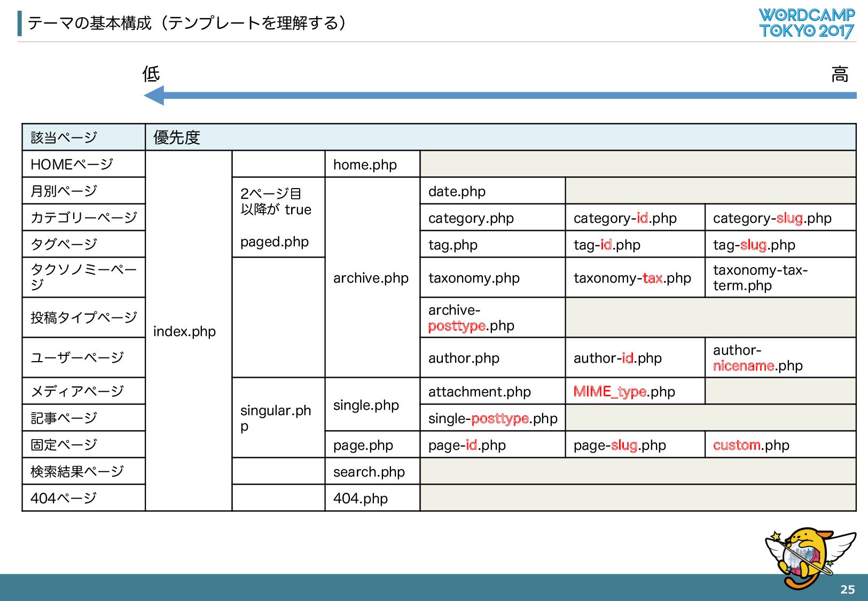Click the カテゴリーページ row label
The width and height of the screenshot is (868, 601).
point(84,217)
